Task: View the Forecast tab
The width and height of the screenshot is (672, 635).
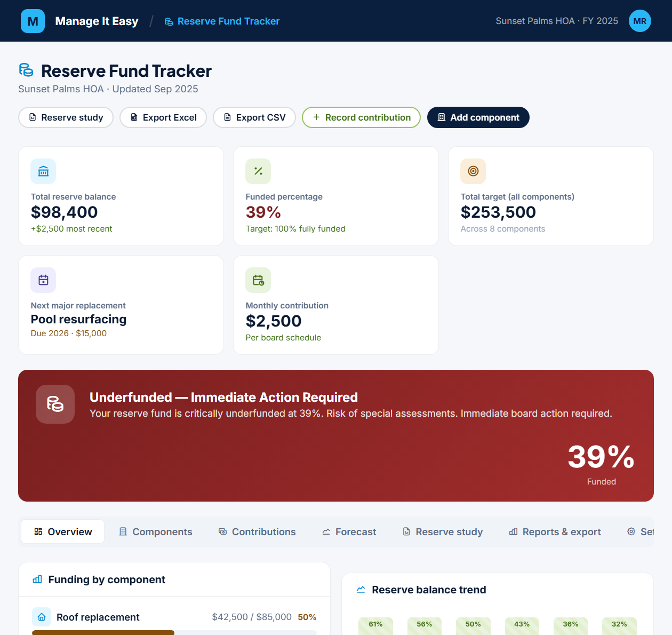Action: 349,531
